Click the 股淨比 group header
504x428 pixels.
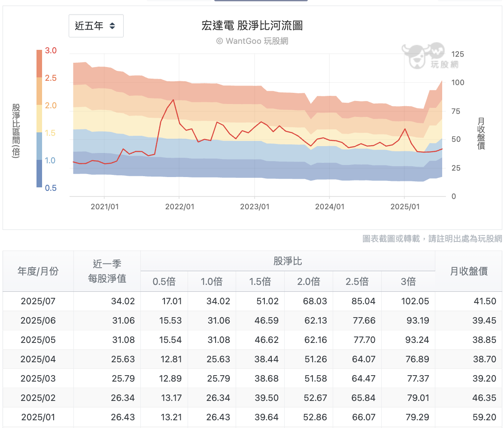(x=288, y=261)
